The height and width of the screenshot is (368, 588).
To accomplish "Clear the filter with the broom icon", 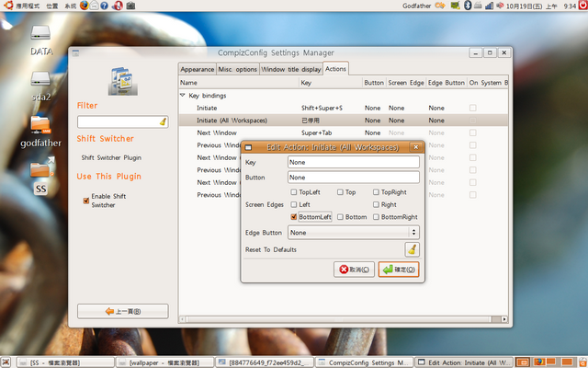I will point(164,121).
